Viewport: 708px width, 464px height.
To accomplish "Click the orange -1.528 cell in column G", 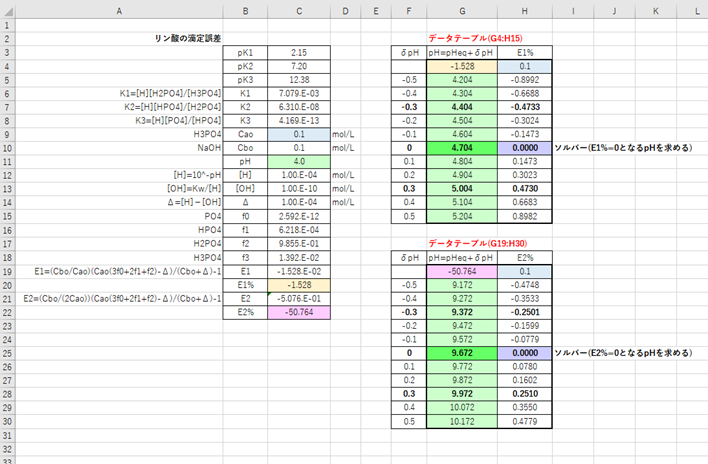I will click(462, 66).
